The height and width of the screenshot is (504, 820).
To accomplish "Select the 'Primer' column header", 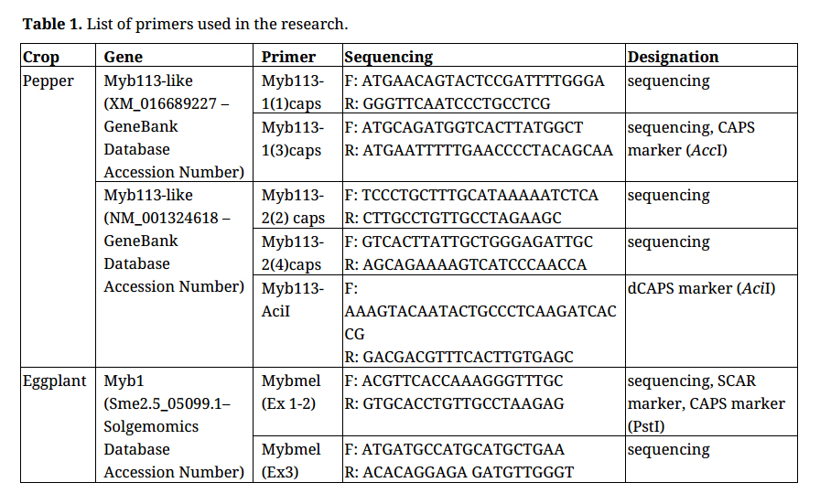I will [288, 57].
